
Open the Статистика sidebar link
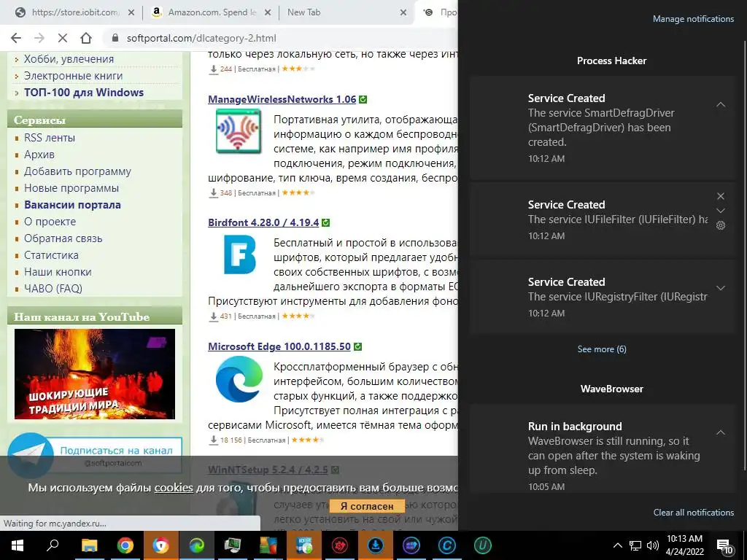coord(52,255)
